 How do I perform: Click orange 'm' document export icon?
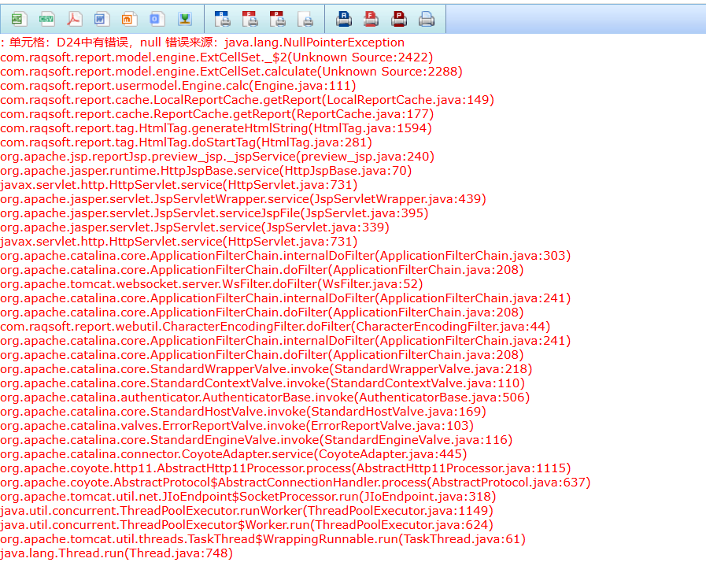tap(129, 19)
